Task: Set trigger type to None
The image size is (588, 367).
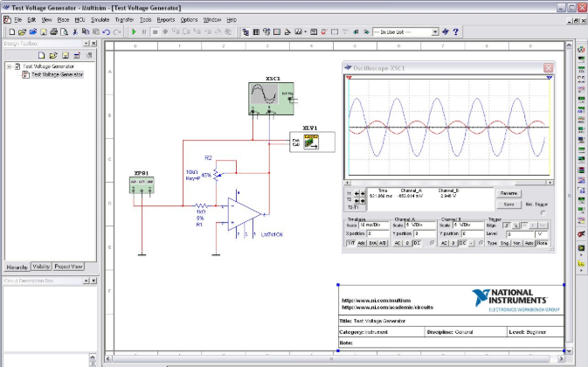Action: pyautogui.click(x=542, y=243)
